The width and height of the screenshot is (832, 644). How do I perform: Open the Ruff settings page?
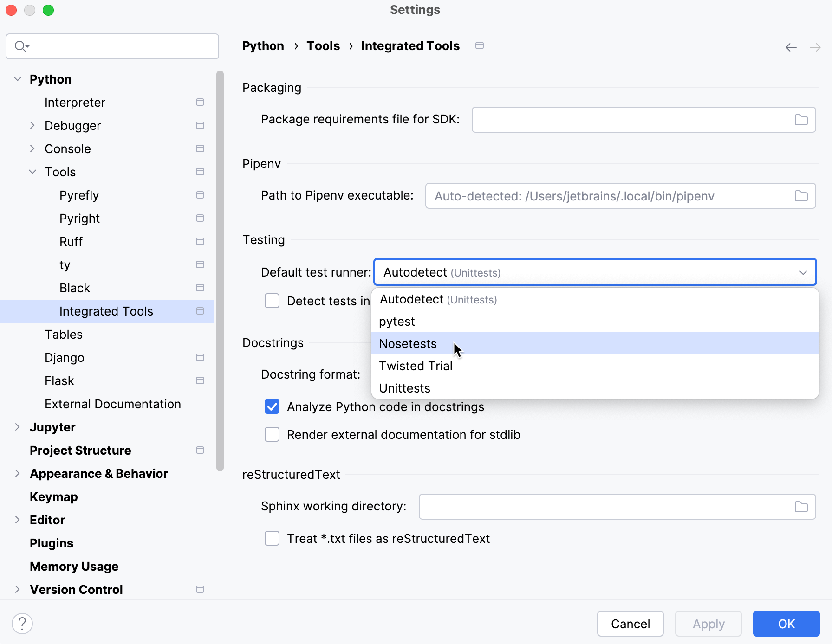71,242
